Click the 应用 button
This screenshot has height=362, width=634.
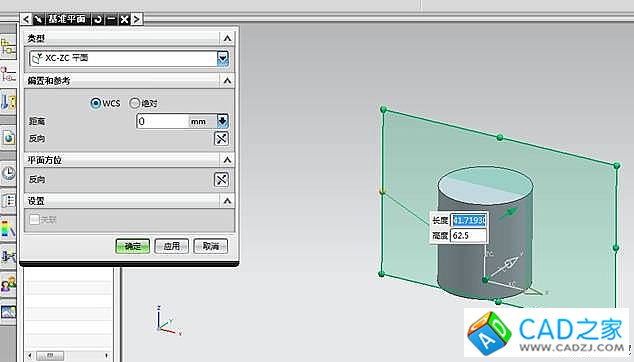tap(171, 246)
